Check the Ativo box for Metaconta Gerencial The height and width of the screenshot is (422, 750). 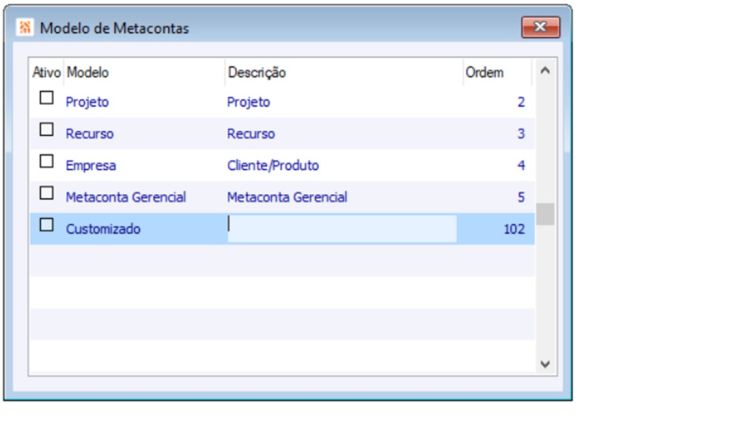coord(46,193)
